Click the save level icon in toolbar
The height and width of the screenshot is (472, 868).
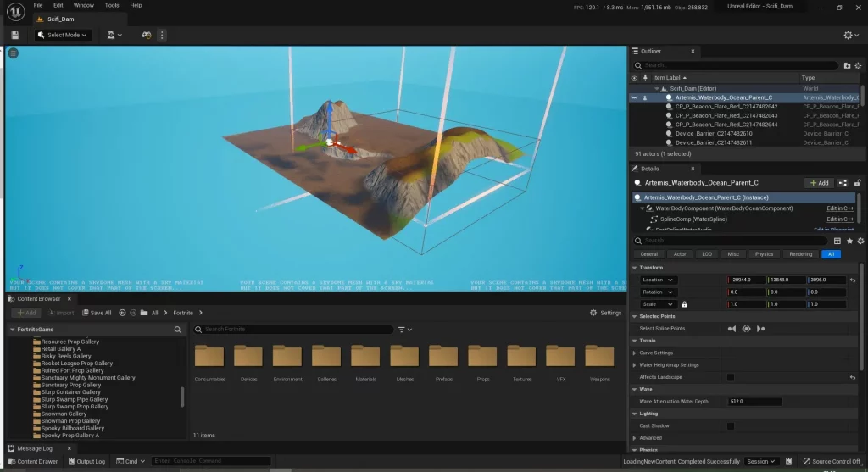coord(15,35)
